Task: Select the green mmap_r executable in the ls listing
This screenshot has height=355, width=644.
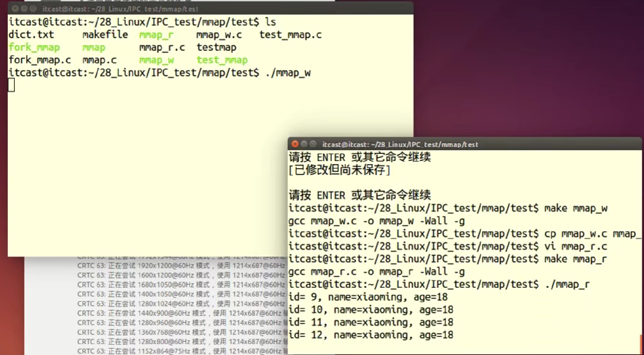Action: (x=156, y=35)
